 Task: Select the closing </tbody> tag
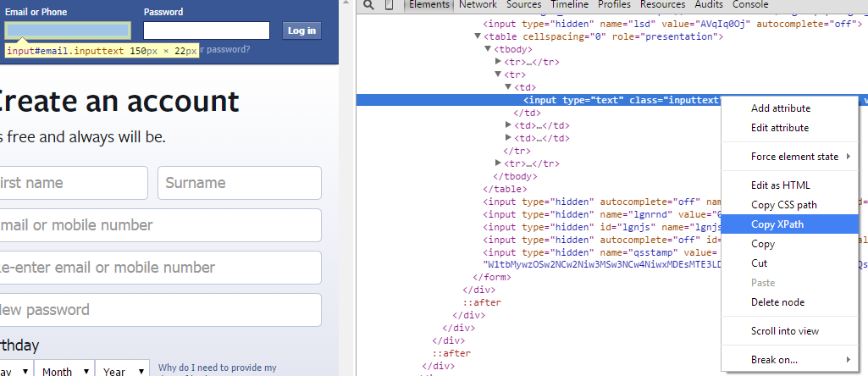[x=515, y=176]
